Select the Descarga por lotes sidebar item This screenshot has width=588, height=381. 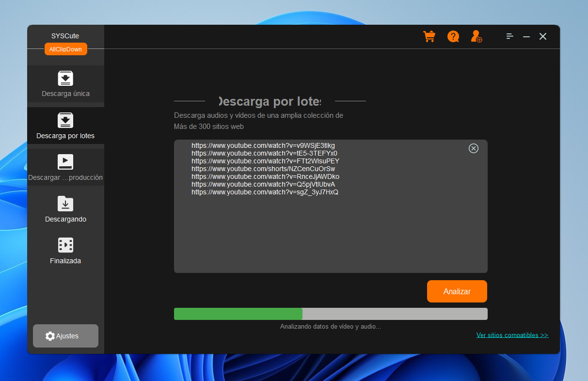point(65,126)
